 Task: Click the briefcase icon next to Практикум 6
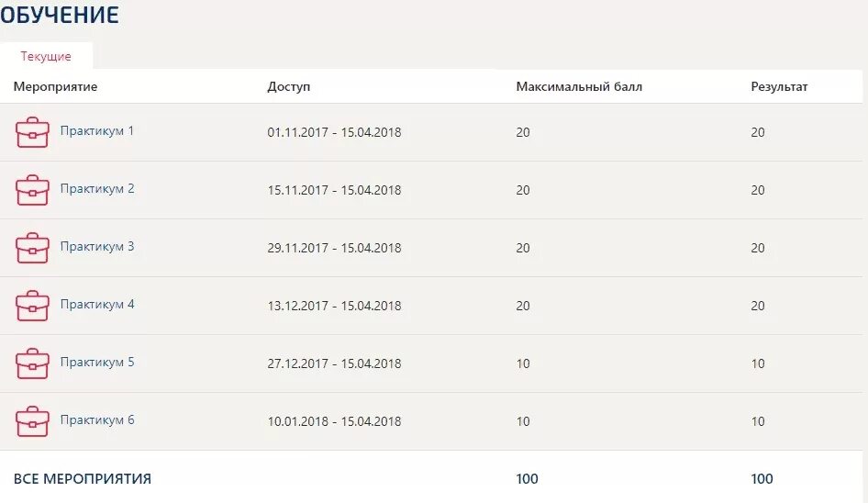32,421
